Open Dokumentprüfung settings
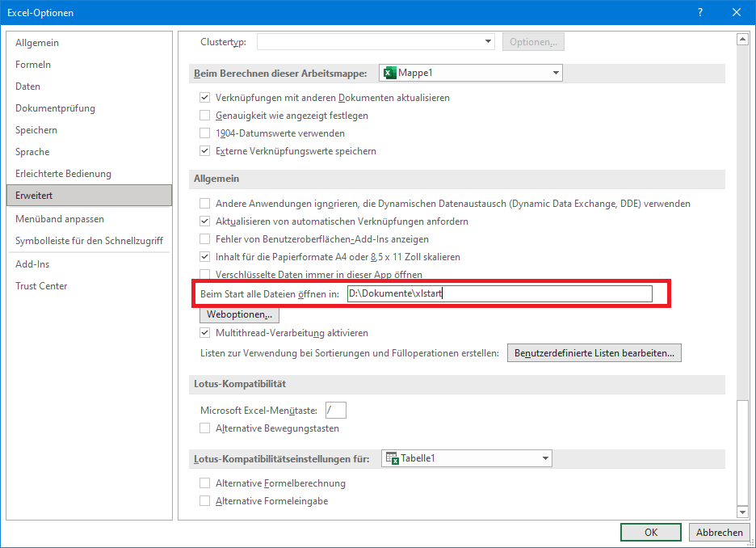The image size is (756, 548). click(x=89, y=108)
